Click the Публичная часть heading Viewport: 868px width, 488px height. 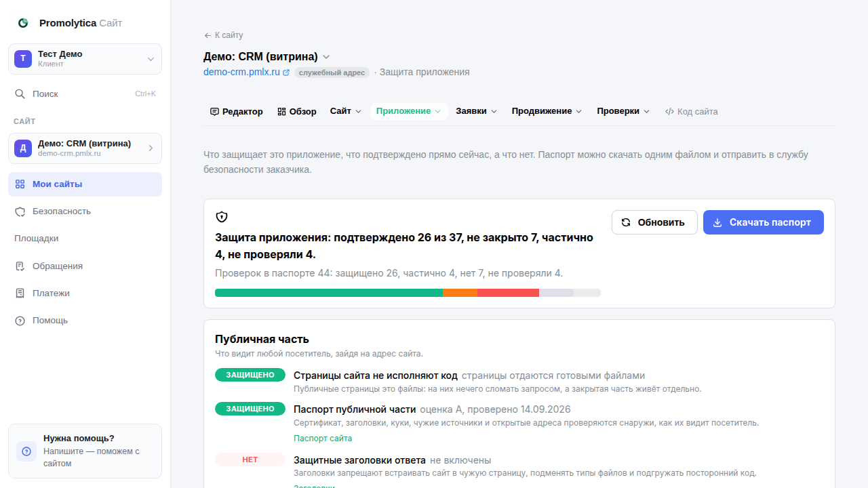pos(262,339)
